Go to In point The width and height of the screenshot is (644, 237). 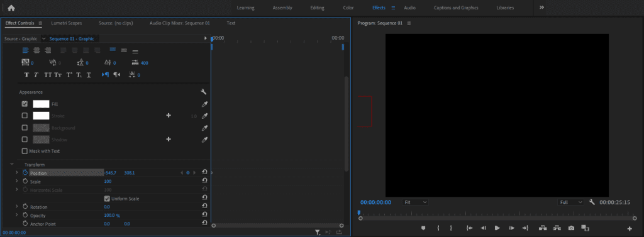pyautogui.click(x=469, y=228)
